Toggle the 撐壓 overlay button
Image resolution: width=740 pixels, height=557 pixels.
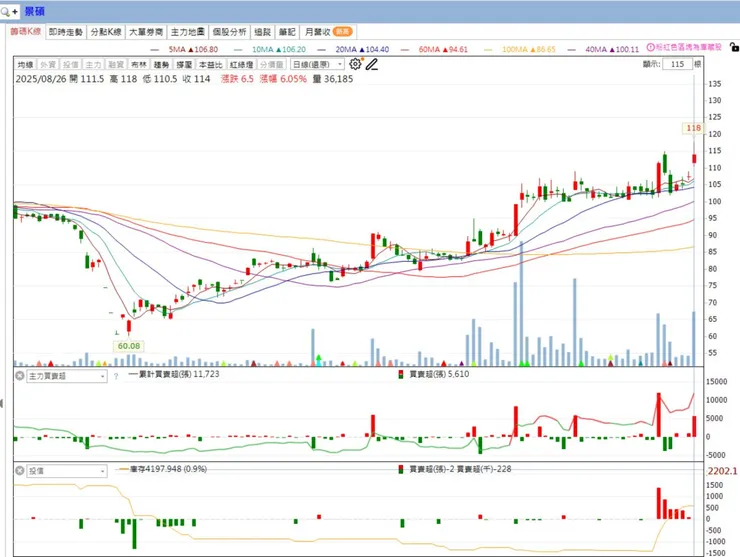tap(184, 65)
